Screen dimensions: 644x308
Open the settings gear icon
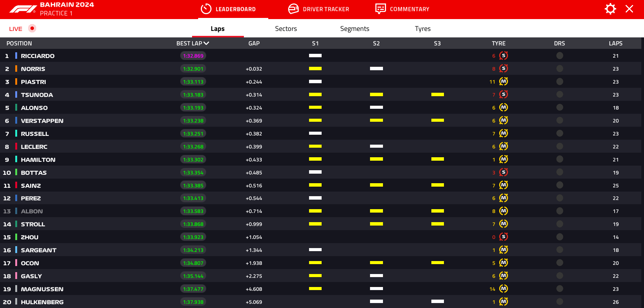click(x=610, y=9)
